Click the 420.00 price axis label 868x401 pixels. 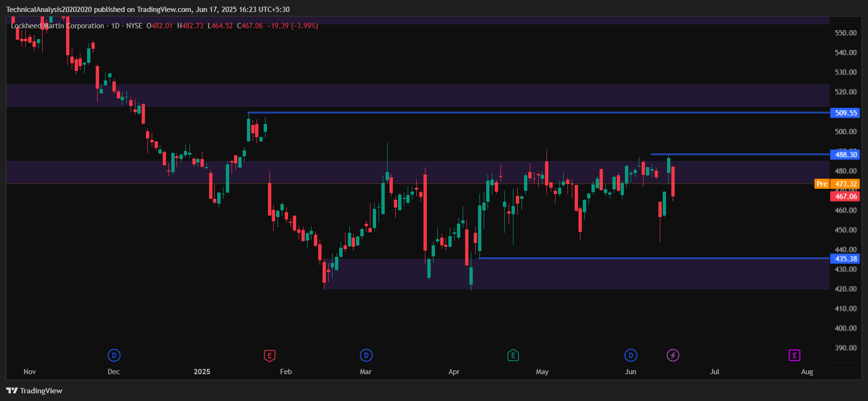click(846, 289)
